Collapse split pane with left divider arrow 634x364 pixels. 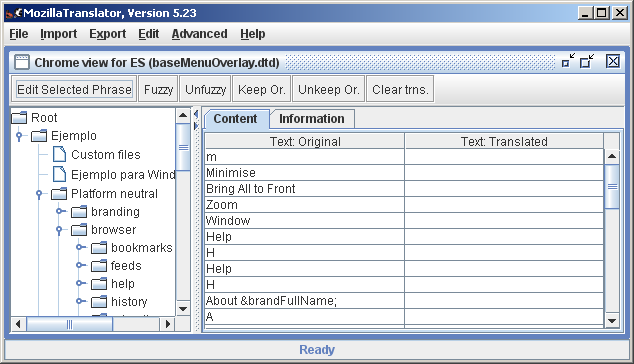196,114
